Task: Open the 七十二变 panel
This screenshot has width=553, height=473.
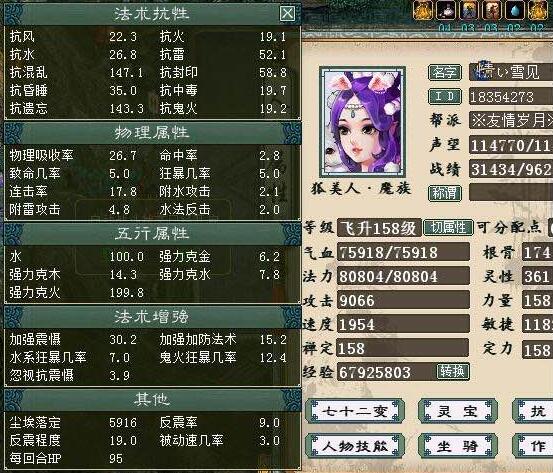Action: coord(355,412)
